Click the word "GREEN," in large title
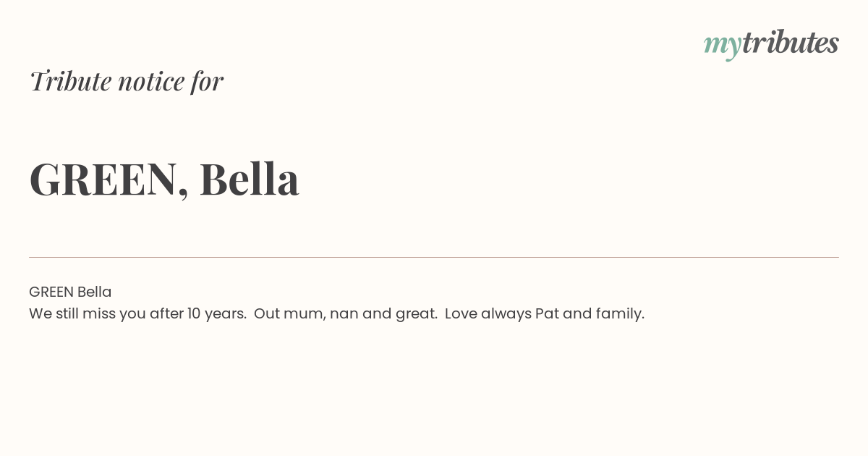Image resolution: width=868 pixels, height=456 pixels. pos(109,180)
